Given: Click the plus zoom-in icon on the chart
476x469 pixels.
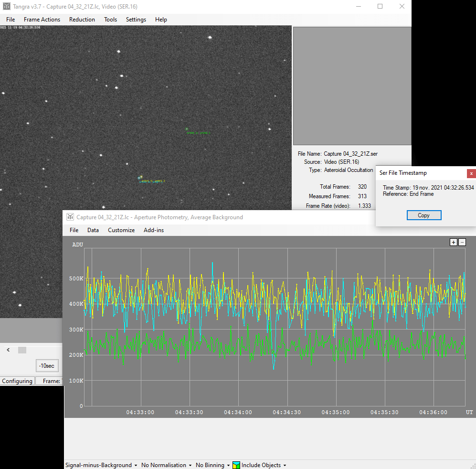Looking at the screenshot, I should [x=454, y=242].
